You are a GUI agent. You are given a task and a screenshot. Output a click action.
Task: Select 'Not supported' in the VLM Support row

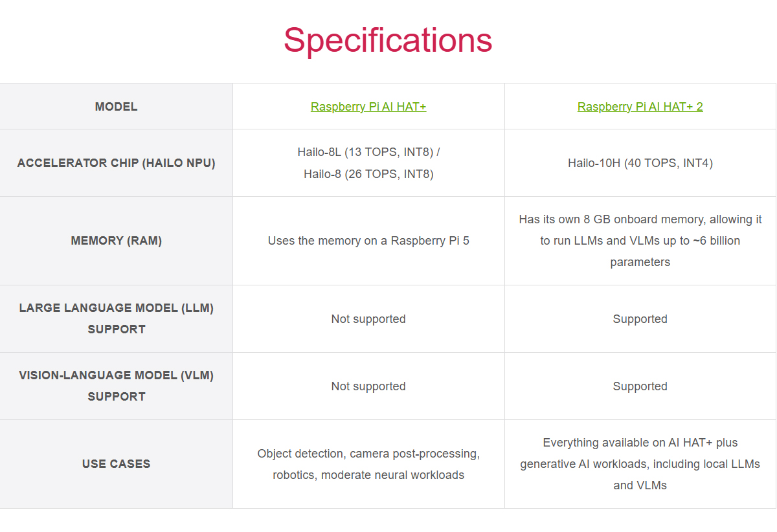(x=368, y=386)
